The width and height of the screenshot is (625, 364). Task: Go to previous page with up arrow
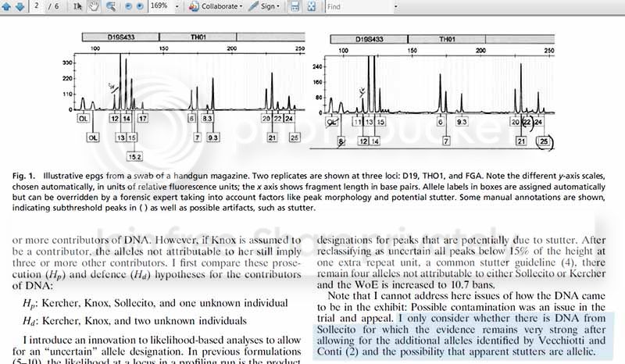coord(6,6)
